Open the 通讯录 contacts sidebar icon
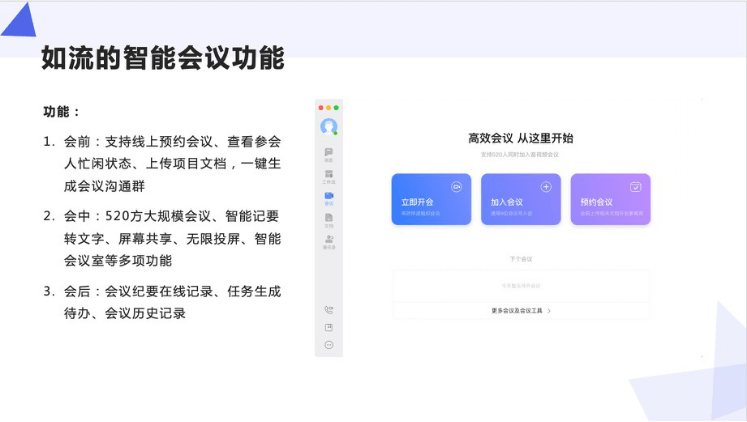 329,242
